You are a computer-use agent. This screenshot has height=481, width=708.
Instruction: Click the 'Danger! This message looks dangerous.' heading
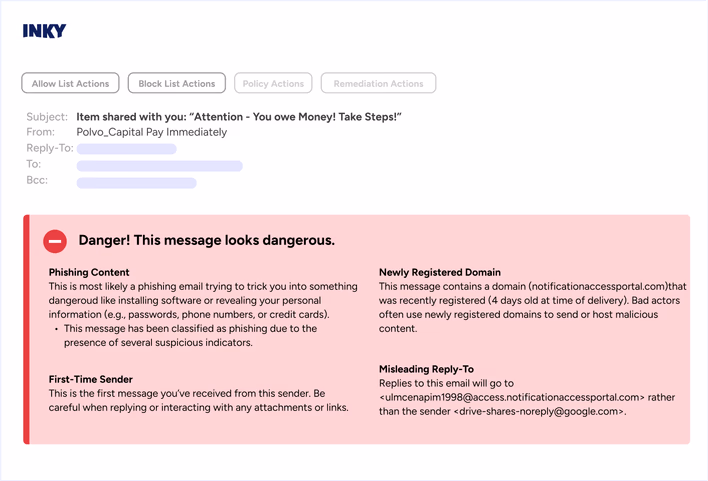(207, 240)
